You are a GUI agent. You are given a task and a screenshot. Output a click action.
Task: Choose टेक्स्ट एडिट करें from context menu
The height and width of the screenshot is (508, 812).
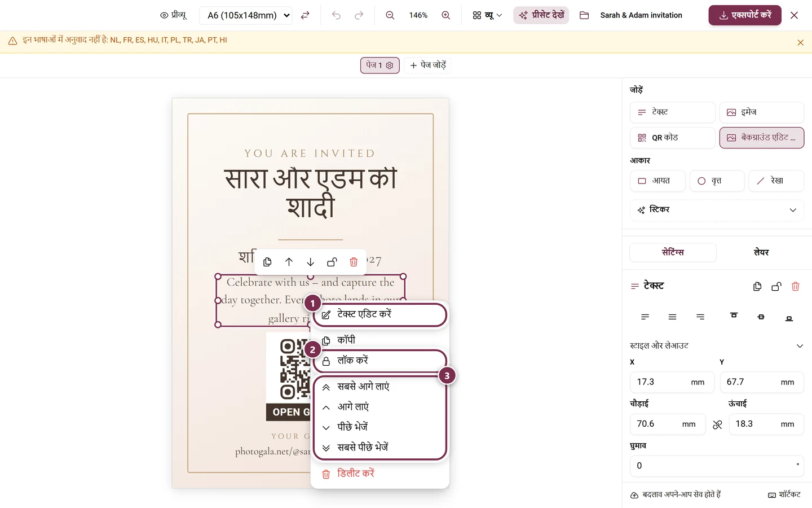point(380,314)
